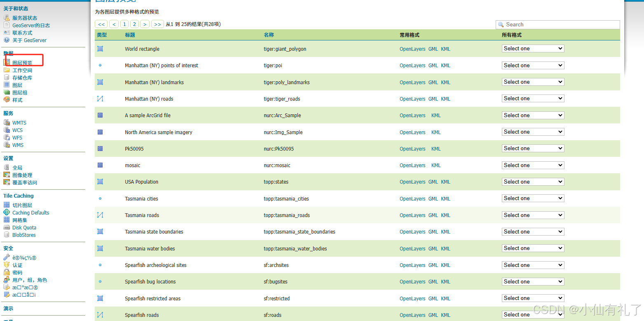Click the gridsets icon (网格集)

coord(7,220)
